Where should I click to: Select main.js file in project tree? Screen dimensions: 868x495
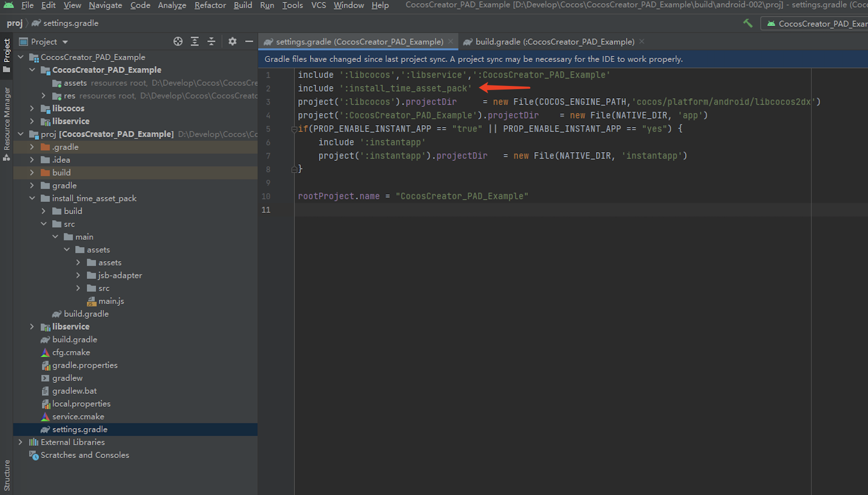[111, 301]
